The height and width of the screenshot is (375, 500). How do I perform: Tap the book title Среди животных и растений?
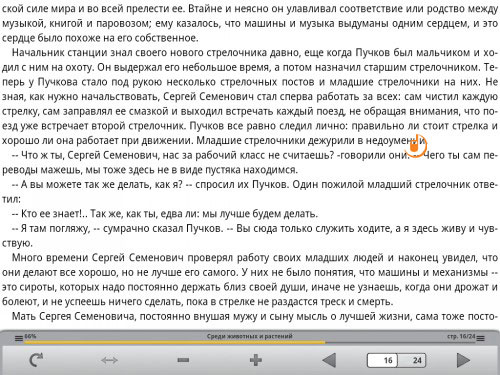point(249,336)
